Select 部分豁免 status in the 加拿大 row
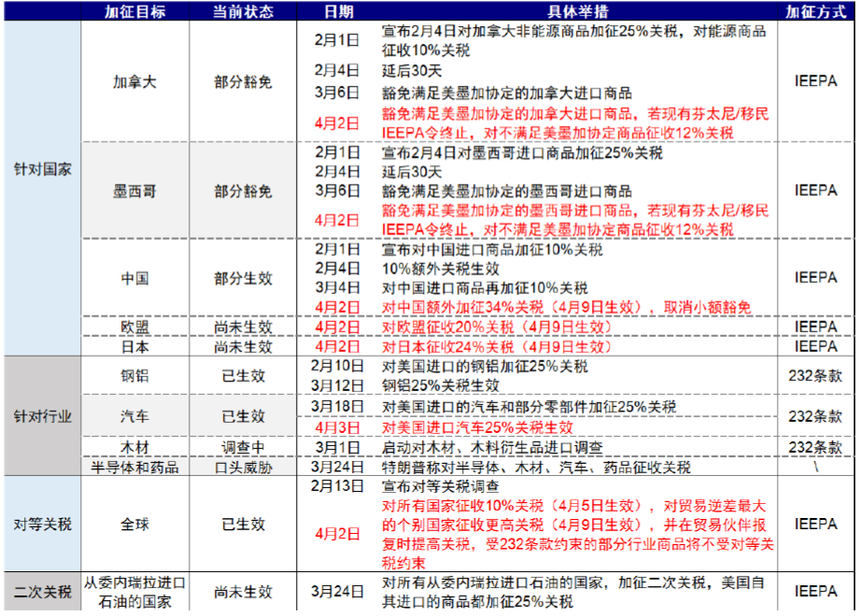 (x=243, y=81)
